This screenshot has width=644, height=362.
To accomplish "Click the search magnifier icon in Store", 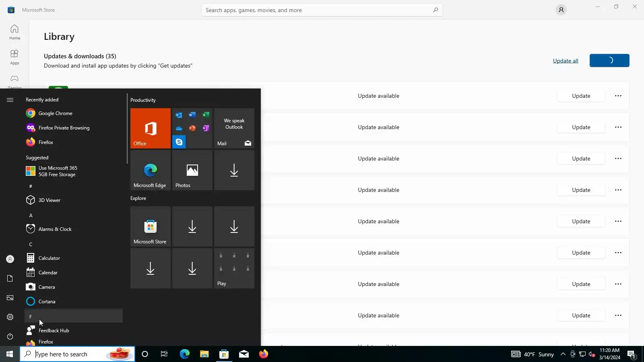I will (x=436, y=10).
